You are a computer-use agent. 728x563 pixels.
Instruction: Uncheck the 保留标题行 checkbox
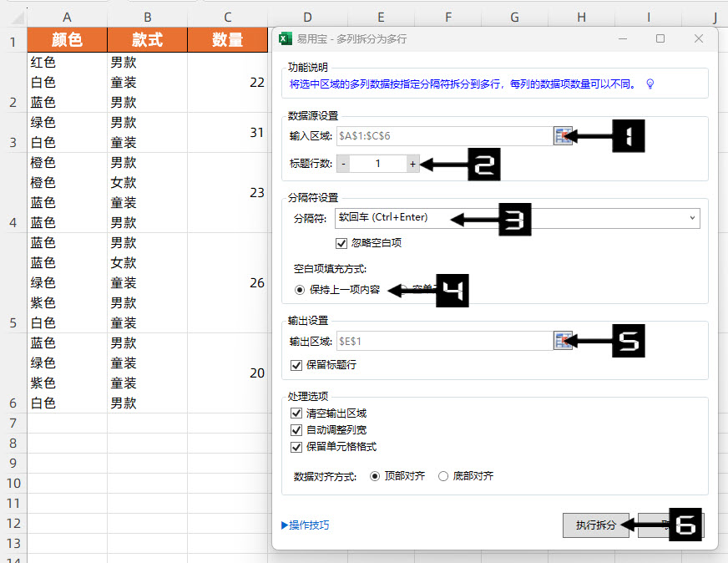(296, 365)
